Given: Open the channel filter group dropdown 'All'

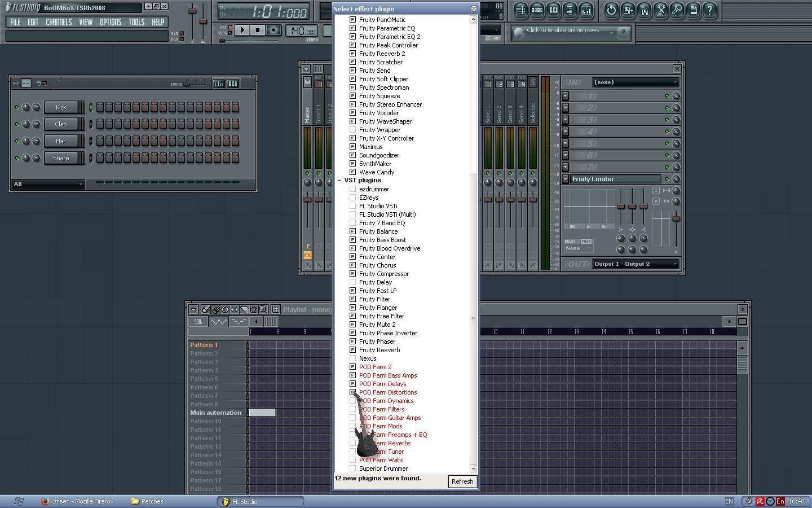Looking at the screenshot, I should (x=48, y=184).
